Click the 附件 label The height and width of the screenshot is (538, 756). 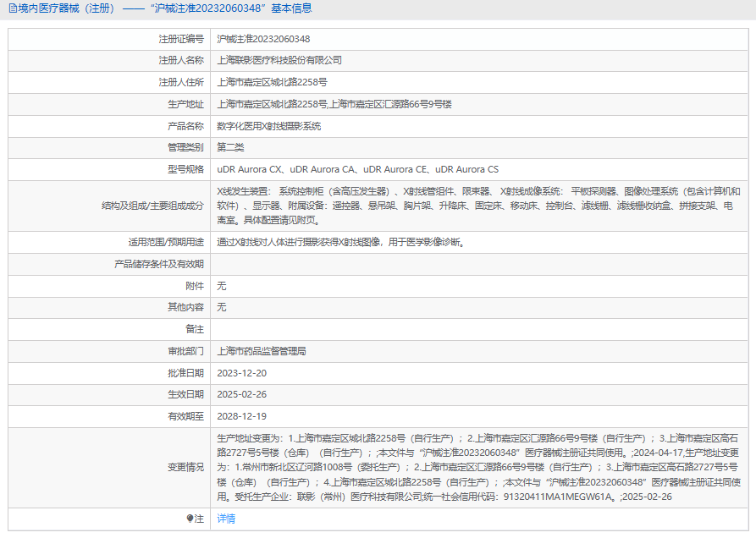click(195, 286)
